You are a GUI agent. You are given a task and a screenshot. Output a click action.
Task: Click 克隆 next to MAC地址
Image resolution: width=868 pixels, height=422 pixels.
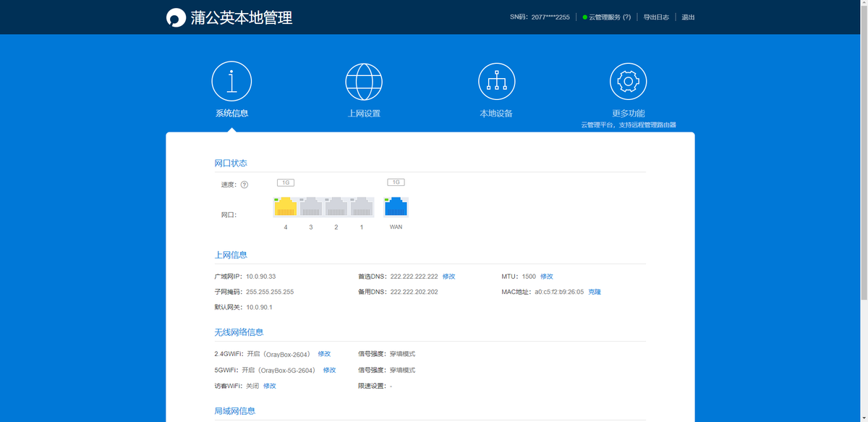point(595,292)
